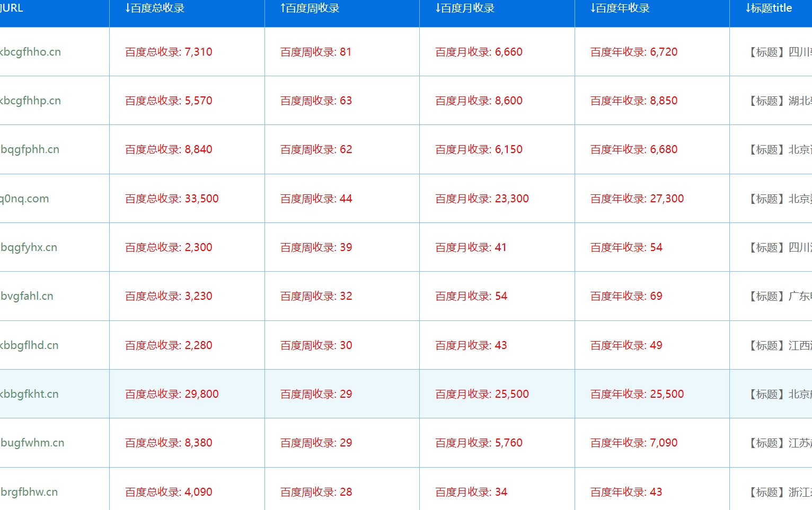
Task: Sort by 百度周收录 column header
Action: pyautogui.click(x=310, y=8)
